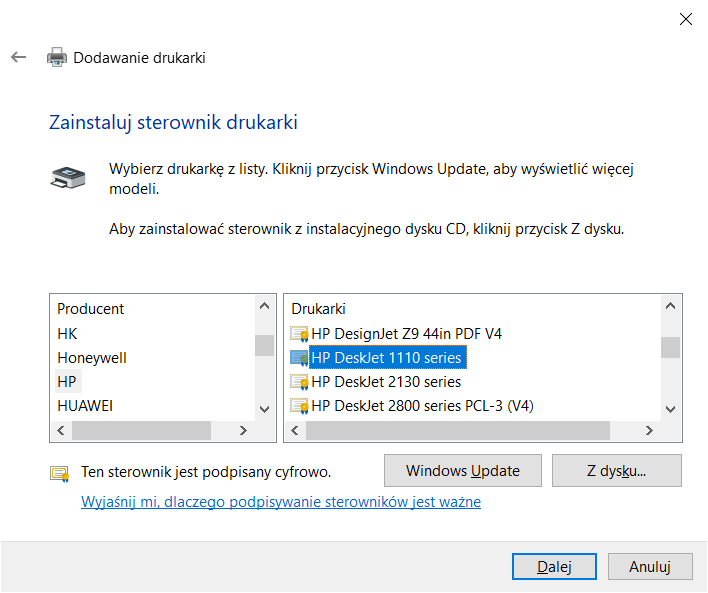
Task: Click the driver icon beside HP DeskJet 2130
Action: tap(299, 381)
